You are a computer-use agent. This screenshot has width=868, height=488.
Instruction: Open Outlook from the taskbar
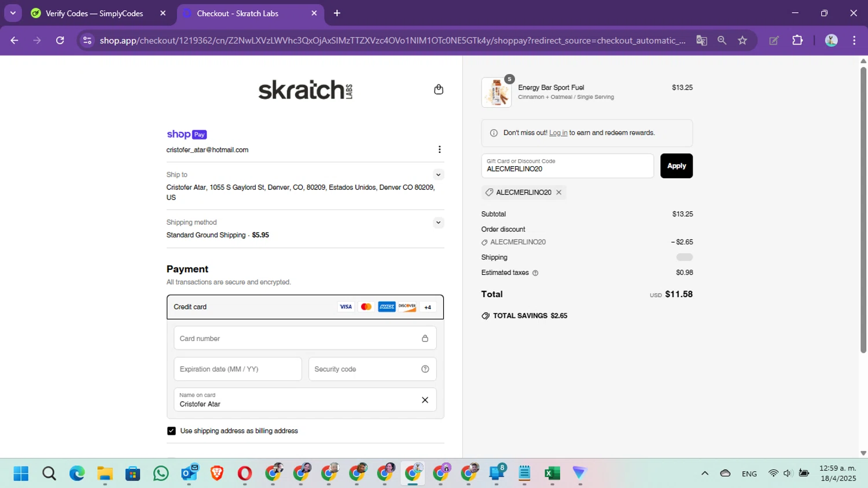pos(189,474)
